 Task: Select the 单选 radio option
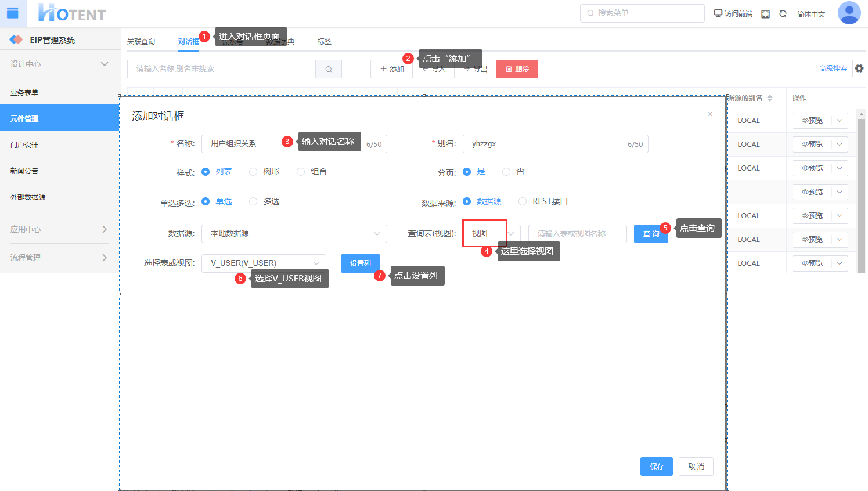coord(206,201)
